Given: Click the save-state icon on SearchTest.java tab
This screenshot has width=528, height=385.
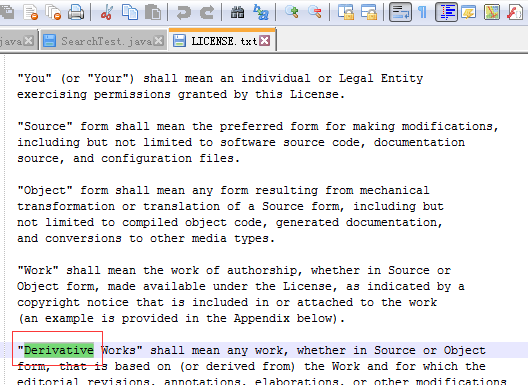Looking at the screenshot, I should (x=50, y=41).
